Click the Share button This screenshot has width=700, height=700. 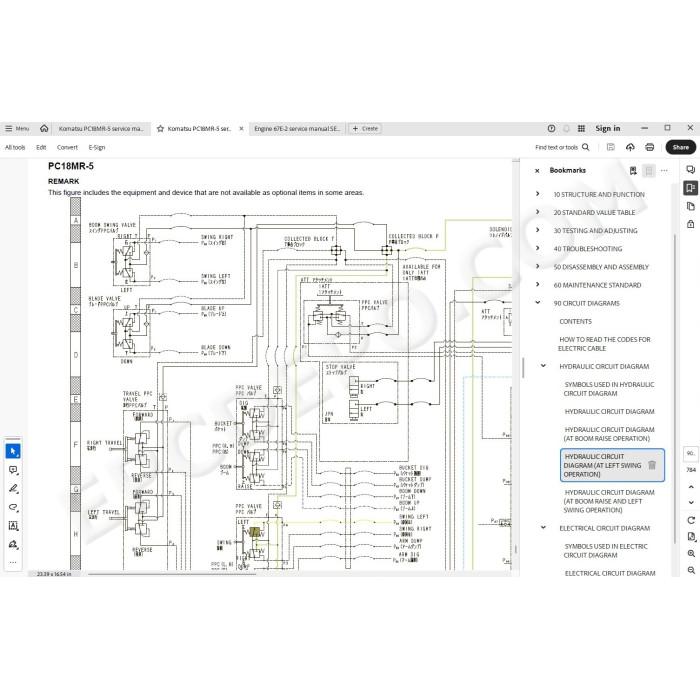click(680, 147)
